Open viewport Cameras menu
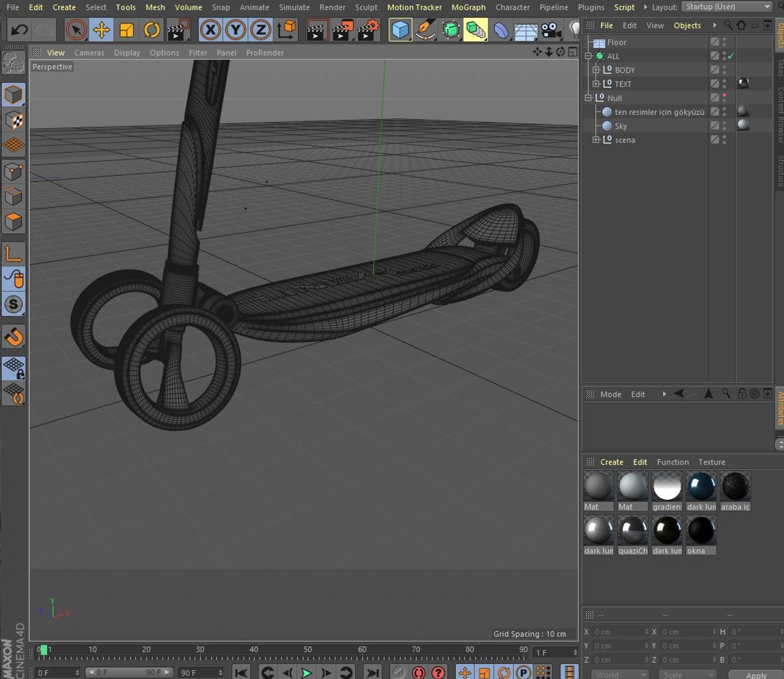Image resolution: width=784 pixels, height=679 pixels. 89,53
